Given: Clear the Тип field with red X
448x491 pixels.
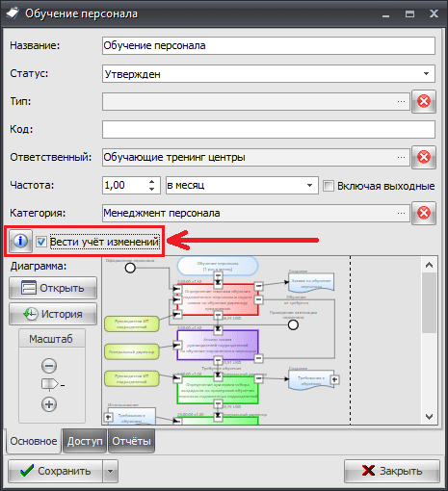Looking at the screenshot, I should point(424,101).
